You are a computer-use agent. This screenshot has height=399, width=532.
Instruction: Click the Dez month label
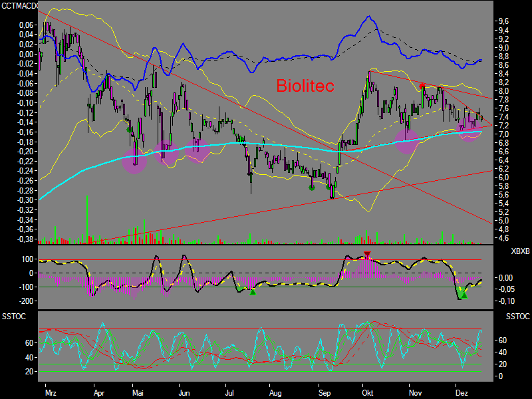coord(462,393)
